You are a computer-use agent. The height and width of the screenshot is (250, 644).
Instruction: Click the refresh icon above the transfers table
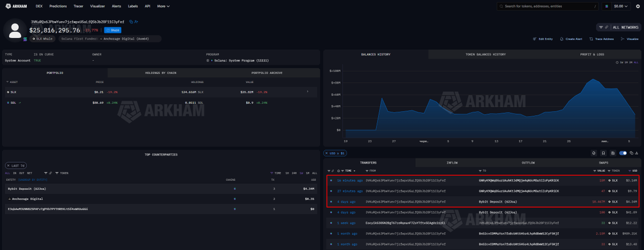point(594,153)
